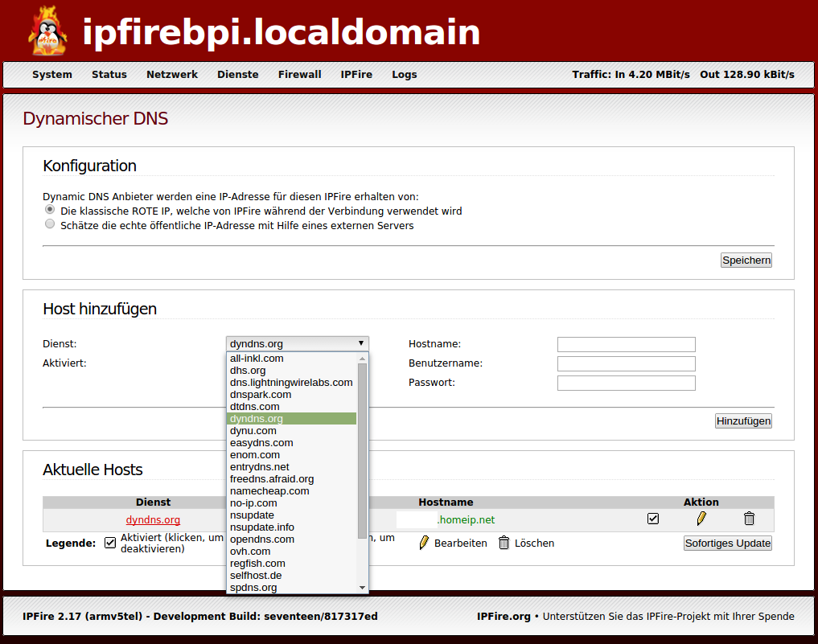This screenshot has height=644, width=818.
Task: Choose dhs.org from the service list
Action: 292,370
